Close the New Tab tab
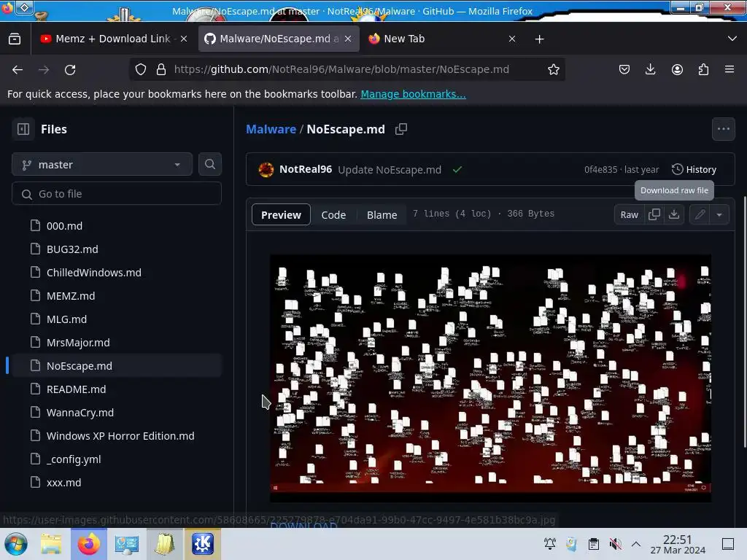Screen dimensions: 747x560 pos(512,39)
